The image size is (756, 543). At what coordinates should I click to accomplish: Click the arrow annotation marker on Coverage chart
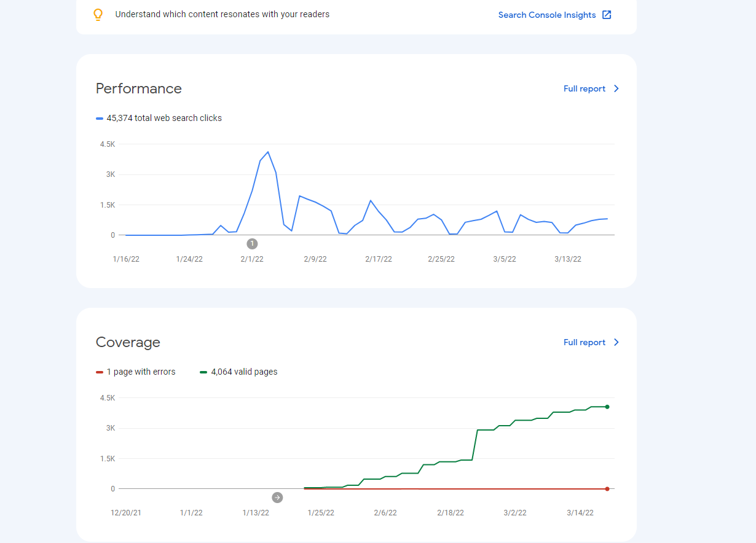(x=277, y=498)
